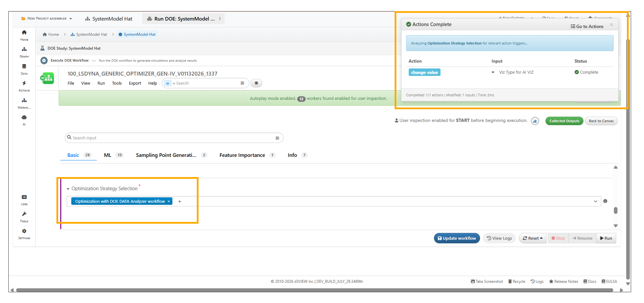Click the Update workflow button
Viewport: 644px width, 303px height.
click(x=457, y=238)
